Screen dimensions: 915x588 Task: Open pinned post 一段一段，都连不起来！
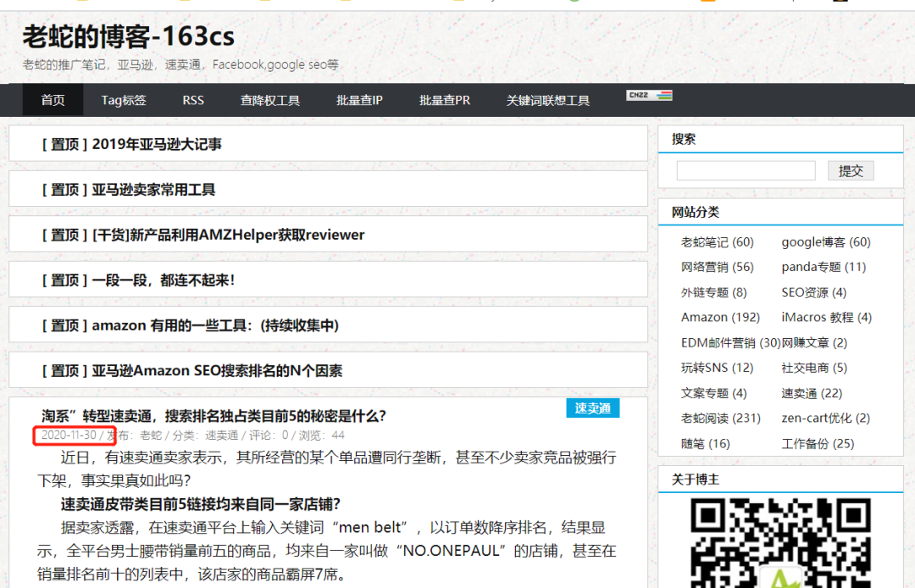(164, 280)
